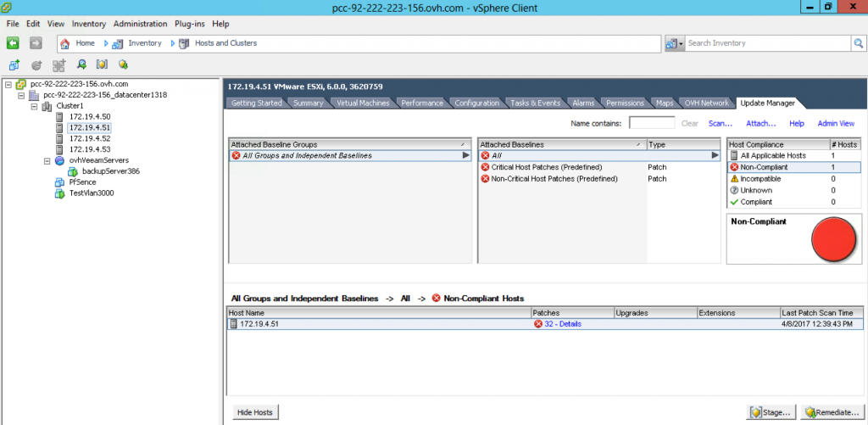
Task: Click the host icon next to 172.19.4.50
Action: 60,117
